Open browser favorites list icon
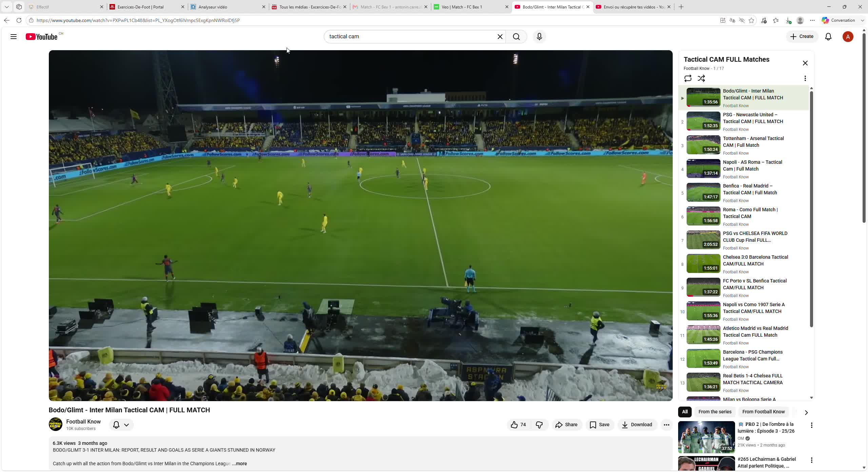 (x=775, y=20)
